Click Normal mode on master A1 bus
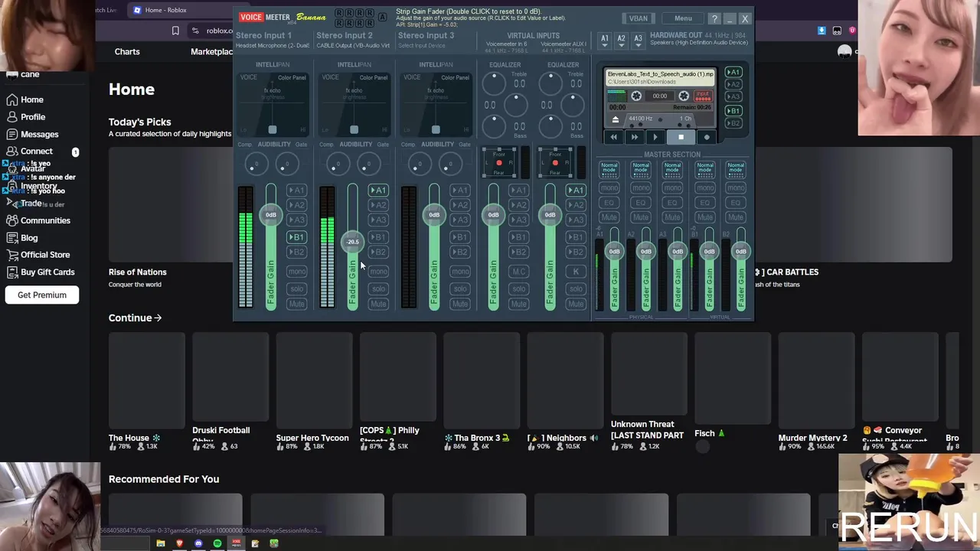 tap(609, 168)
